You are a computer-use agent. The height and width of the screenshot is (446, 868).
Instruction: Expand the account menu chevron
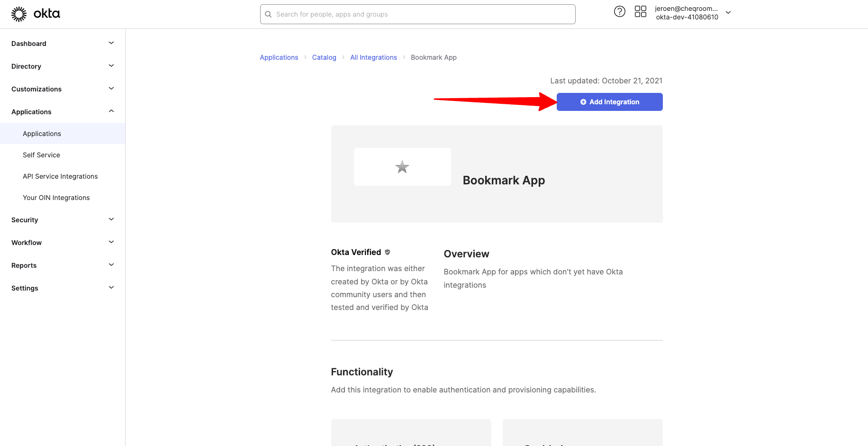coord(728,13)
